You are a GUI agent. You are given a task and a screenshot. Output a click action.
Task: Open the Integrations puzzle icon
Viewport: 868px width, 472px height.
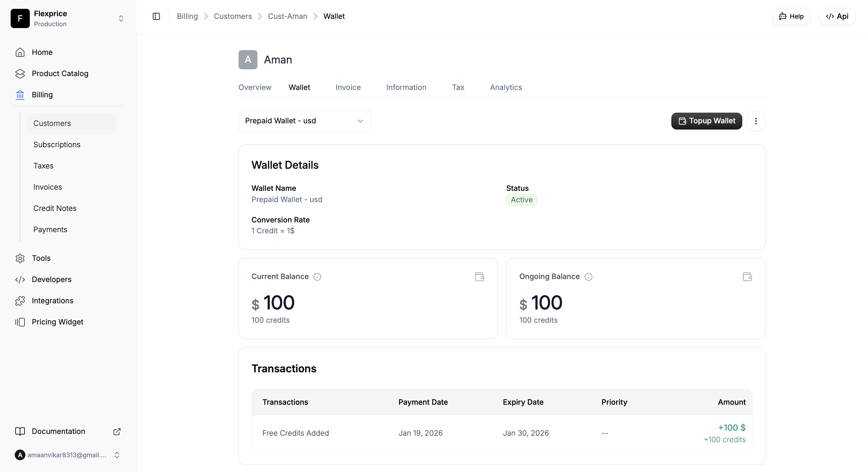(x=20, y=301)
